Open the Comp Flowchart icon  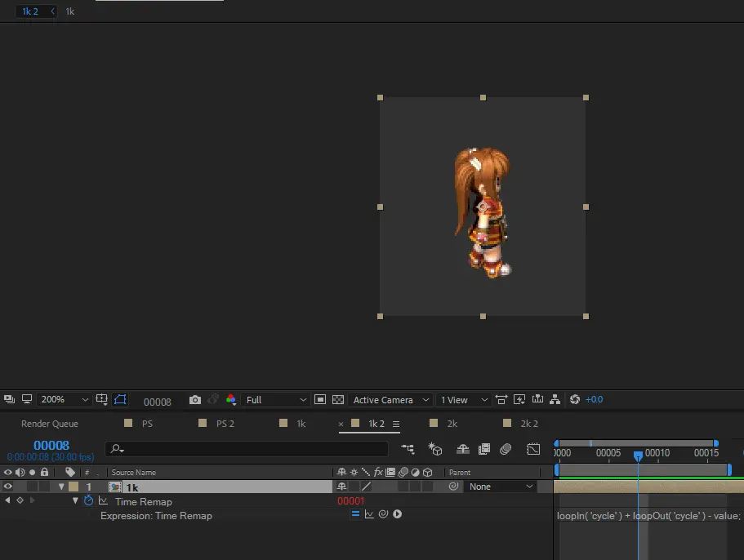555,400
